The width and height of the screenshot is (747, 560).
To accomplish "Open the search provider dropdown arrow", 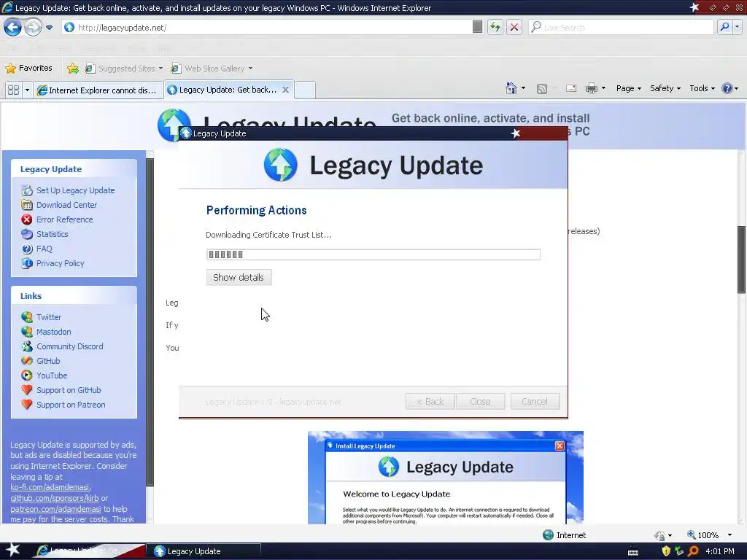I will pos(738,27).
